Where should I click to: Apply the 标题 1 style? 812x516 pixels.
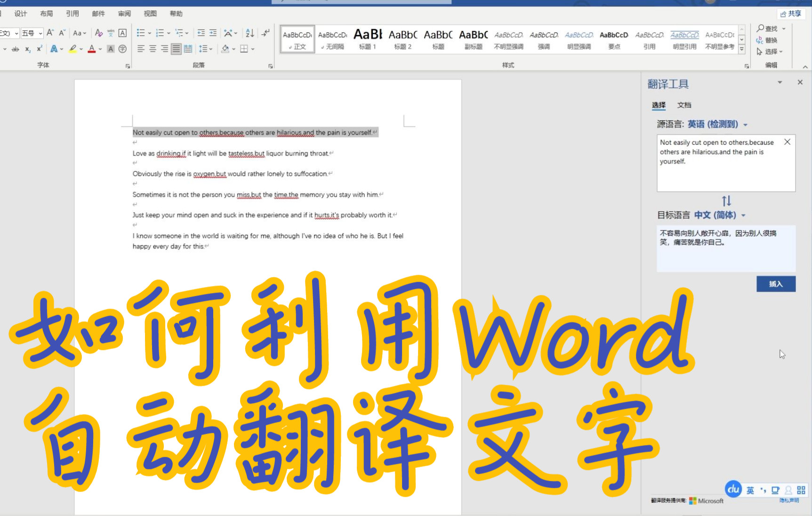pyautogui.click(x=368, y=39)
